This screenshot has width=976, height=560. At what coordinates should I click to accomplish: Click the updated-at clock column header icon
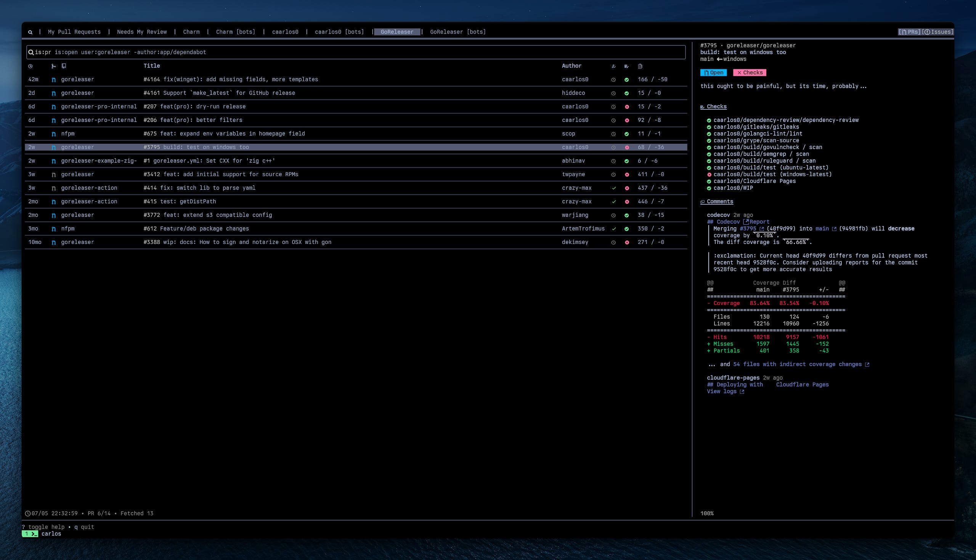[30, 66]
